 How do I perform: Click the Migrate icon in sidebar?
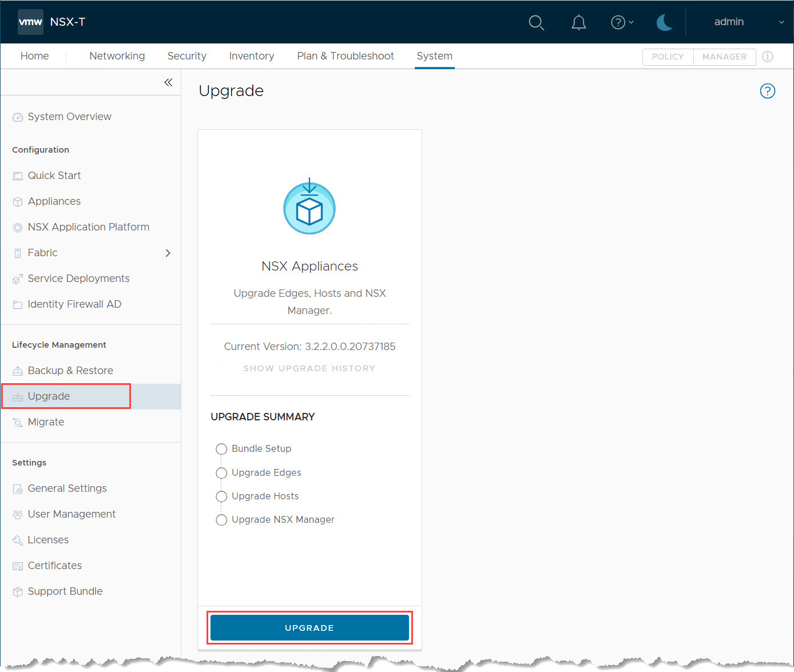[x=18, y=423]
